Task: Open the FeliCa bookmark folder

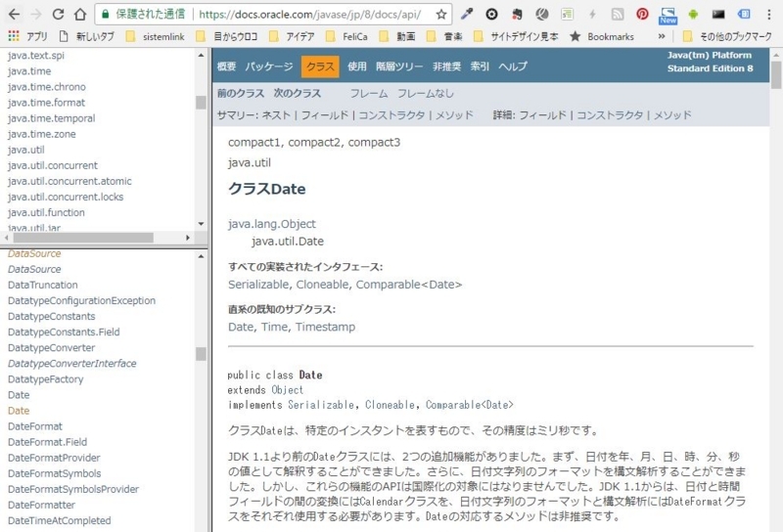Action: (346, 36)
